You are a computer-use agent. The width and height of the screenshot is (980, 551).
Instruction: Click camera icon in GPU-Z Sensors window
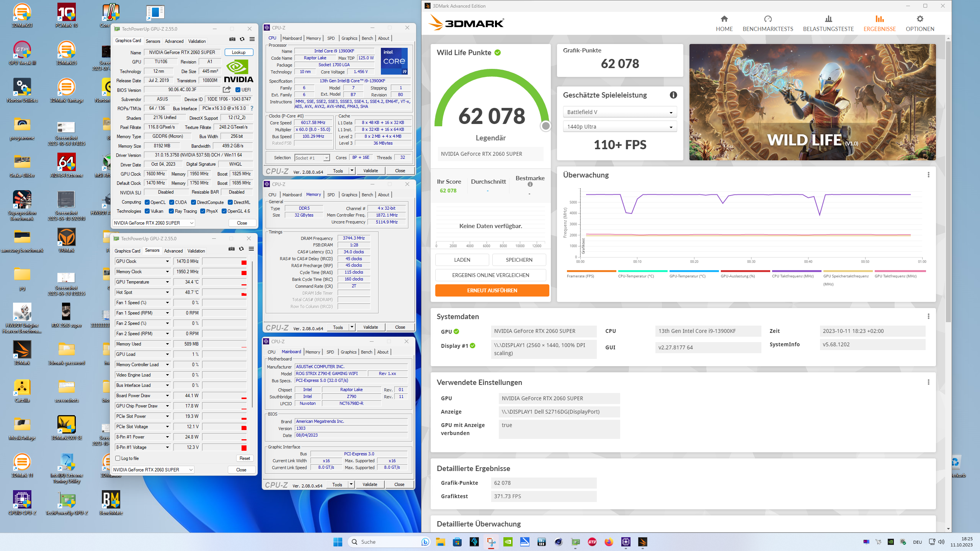tap(232, 249)
